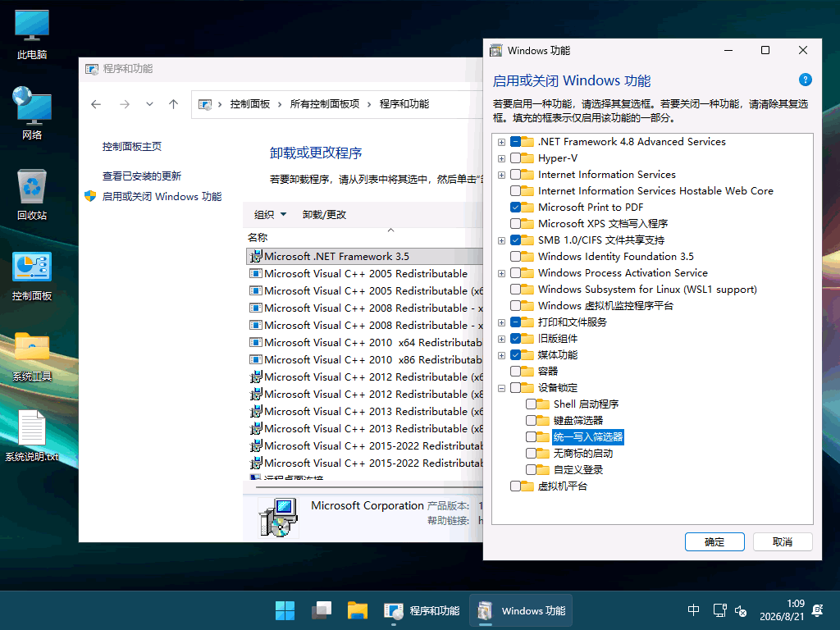Click the Windows Start button in taskbar

click(285, 610)
